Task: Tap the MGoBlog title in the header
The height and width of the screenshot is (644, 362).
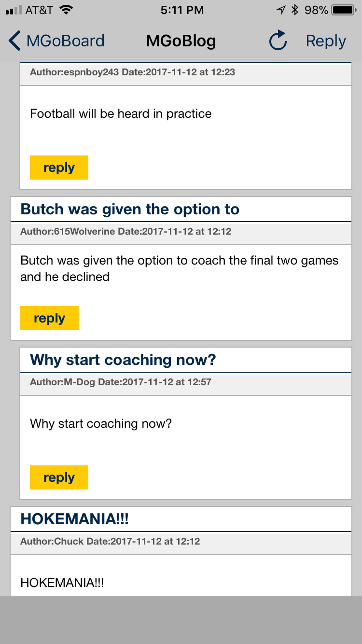Action: pos(181,41)
